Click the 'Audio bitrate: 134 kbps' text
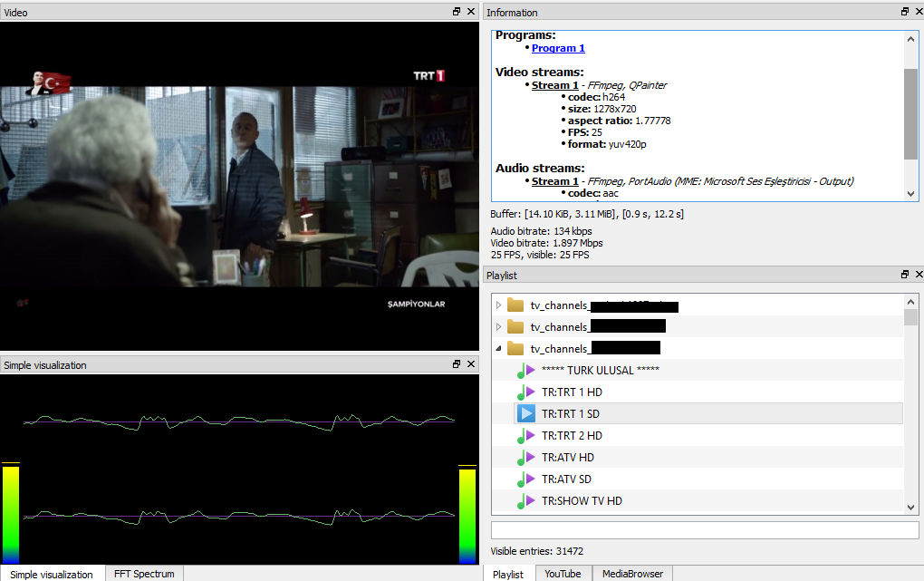 pyautogui.click(x=541, y=231)
